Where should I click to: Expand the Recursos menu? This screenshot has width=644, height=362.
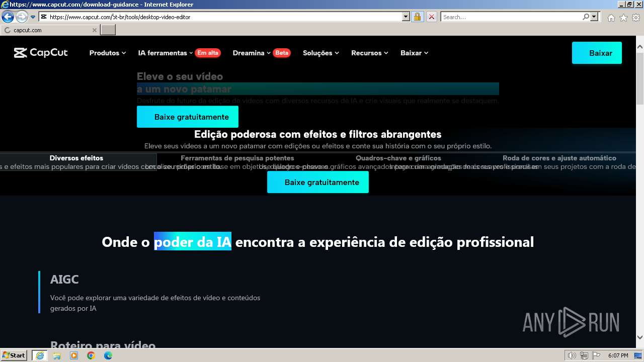tap(369, 53)
